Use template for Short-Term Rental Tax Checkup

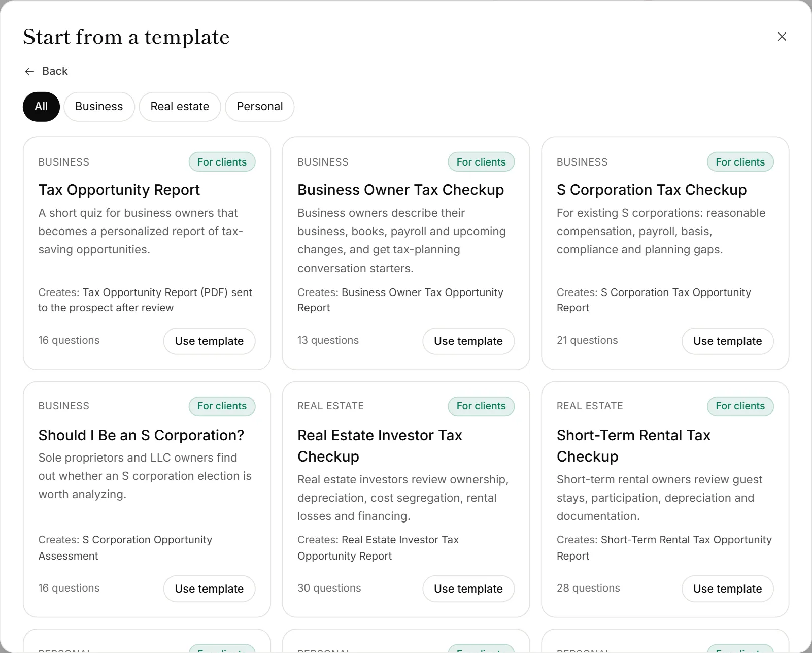click(x=727, y=589)
